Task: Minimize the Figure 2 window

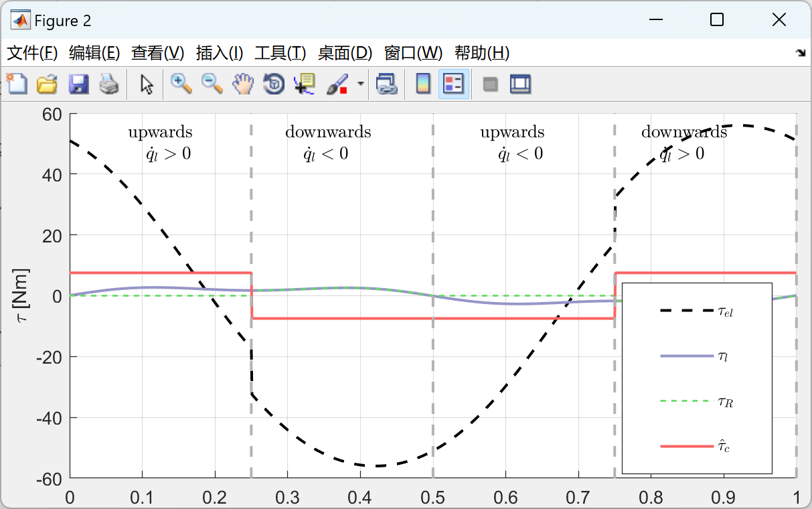Action: pyautogui.click(x=655, y=20)
